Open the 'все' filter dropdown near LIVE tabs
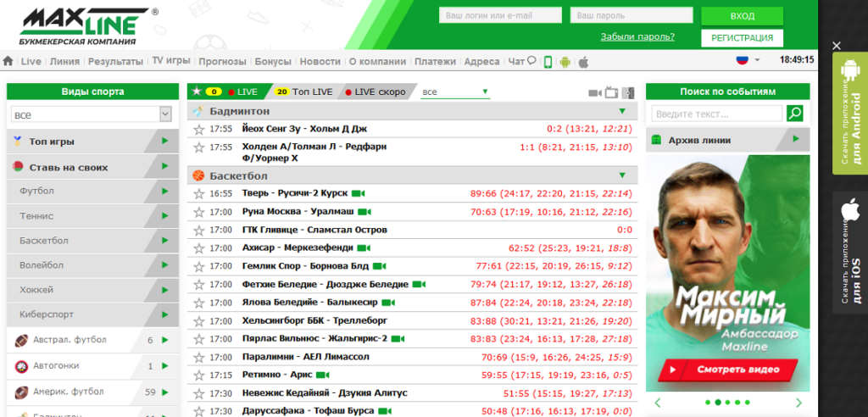Image resolution: width=868 pixels, height=417 pixels. tap(455, 92)
